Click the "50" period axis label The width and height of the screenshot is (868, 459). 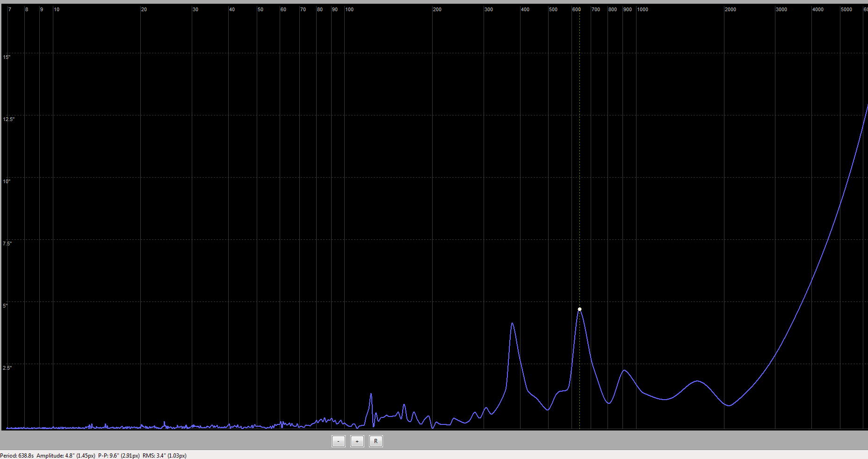(260, 9)
